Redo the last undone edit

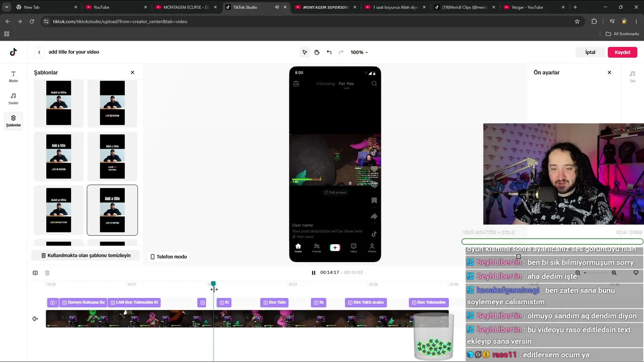(341, 52)
